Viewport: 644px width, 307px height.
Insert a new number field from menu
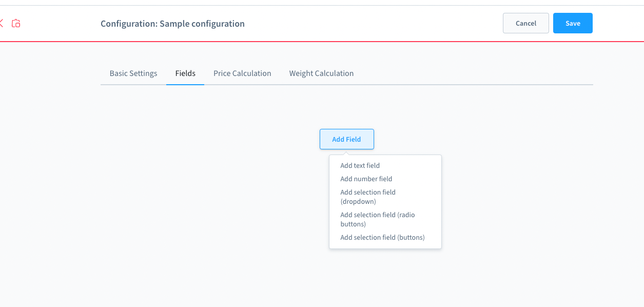(366, 179)
